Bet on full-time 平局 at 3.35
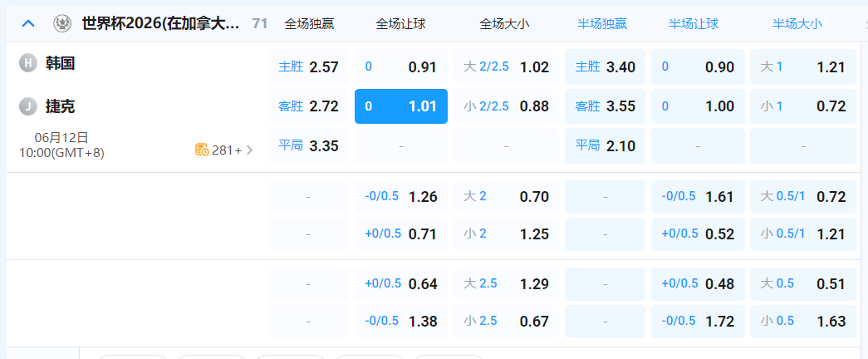The image size is (868, 359). tap(308, 145)
